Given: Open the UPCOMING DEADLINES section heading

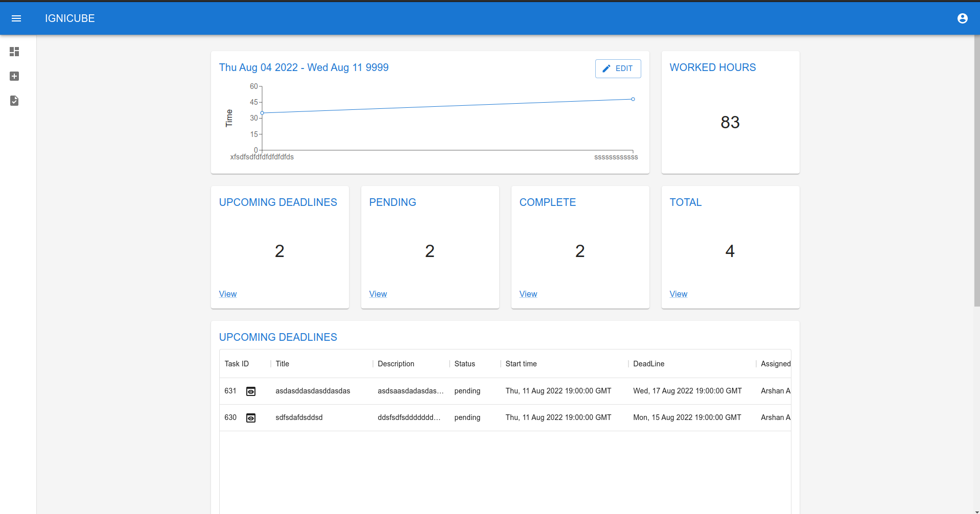Looking at the screenshot, I should click(x=277, y=337).
